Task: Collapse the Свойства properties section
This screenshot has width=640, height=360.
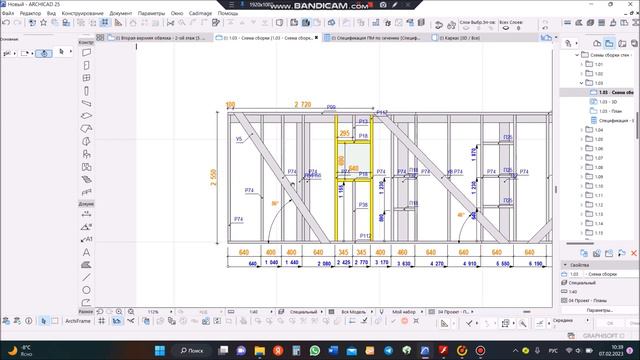Action: point(565,265)
